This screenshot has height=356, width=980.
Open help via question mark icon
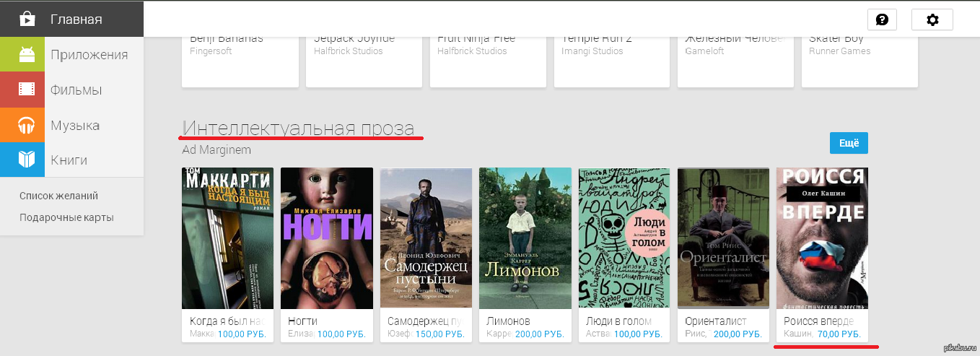pos(882,19)
